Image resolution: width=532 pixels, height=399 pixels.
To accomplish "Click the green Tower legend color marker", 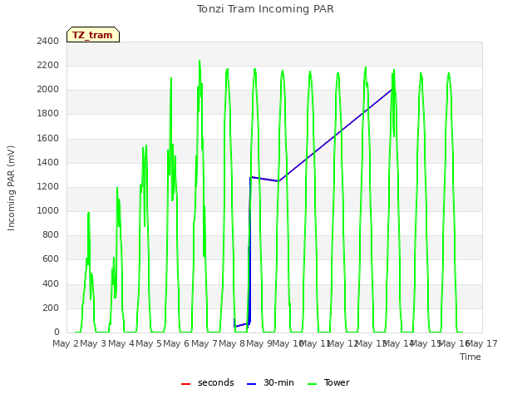I will (x=312, y=384).
